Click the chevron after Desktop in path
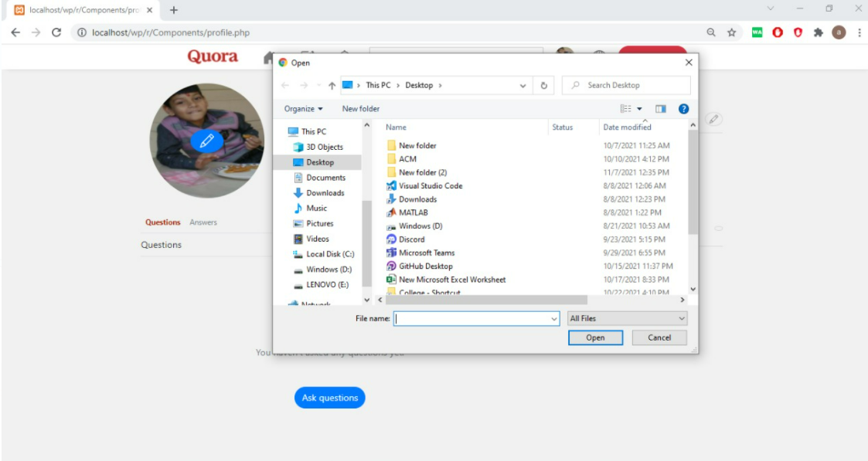Screen dimensions: 868x461 coord(440,86)
